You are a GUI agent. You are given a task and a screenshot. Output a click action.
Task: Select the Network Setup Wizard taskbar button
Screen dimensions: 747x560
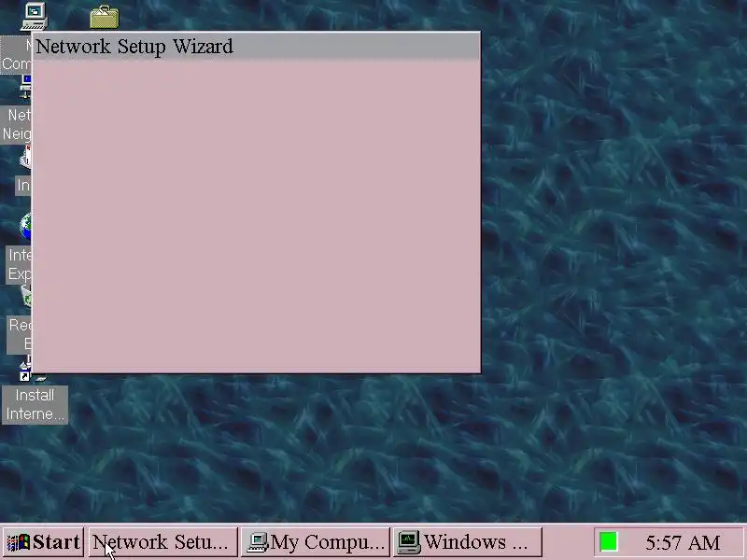[x=162, y=542]
